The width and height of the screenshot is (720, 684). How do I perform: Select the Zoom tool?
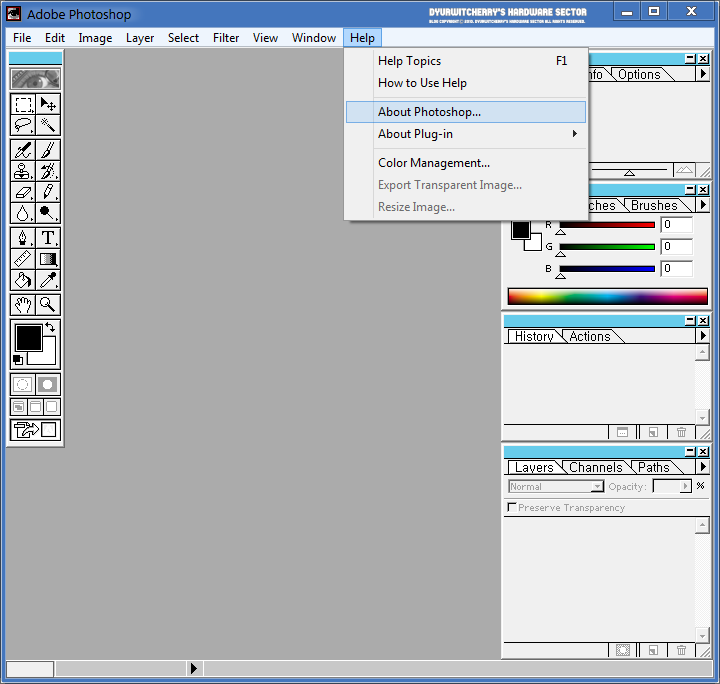[48, 305]
